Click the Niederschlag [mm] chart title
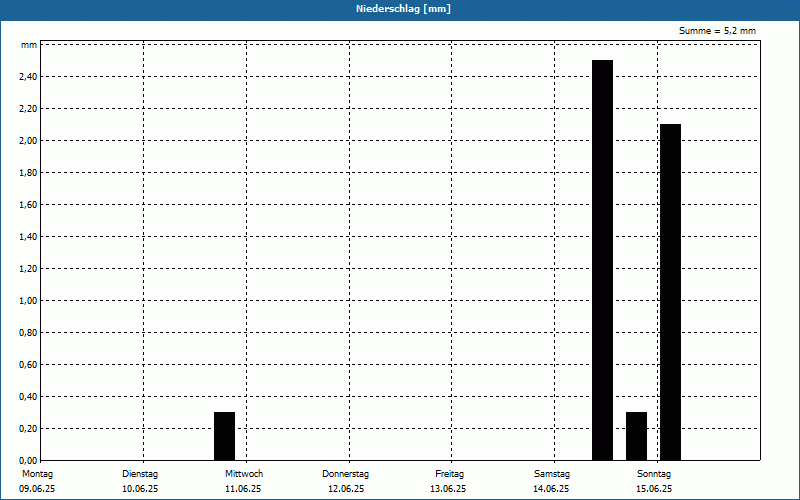 tap(403, 9)
